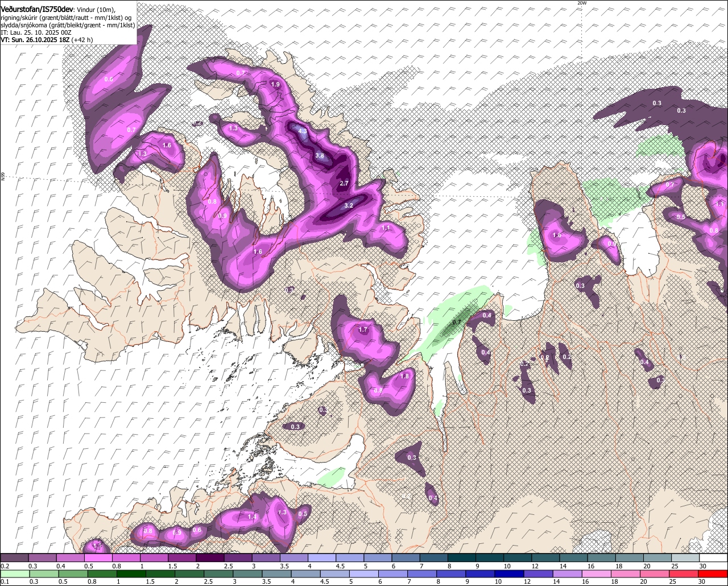Screen dimensions: 728x586
Task: Click the '3.5' label in the upper legend
Action: (284, 566)
